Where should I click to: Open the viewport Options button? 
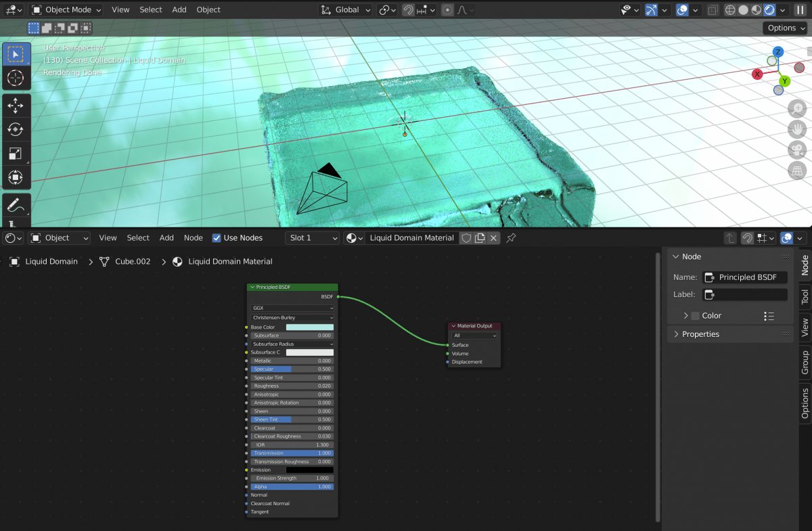(786, 28)
